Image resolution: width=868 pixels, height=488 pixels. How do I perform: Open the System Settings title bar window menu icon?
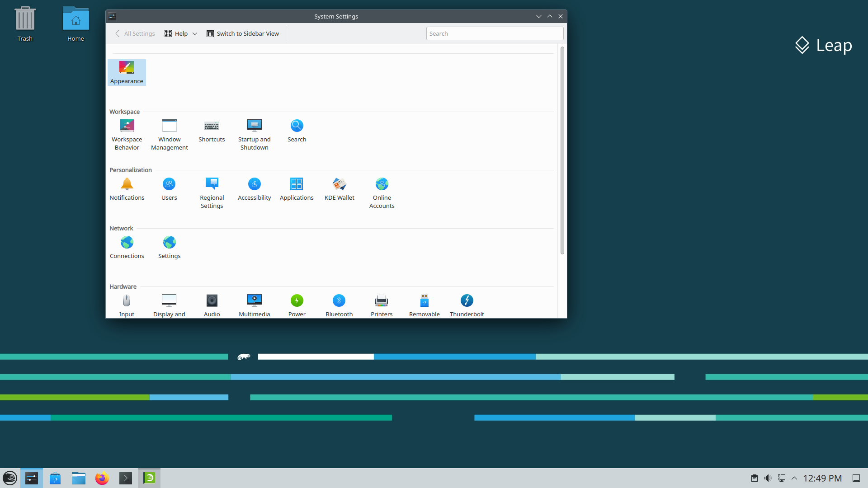[x=112, y=16]
